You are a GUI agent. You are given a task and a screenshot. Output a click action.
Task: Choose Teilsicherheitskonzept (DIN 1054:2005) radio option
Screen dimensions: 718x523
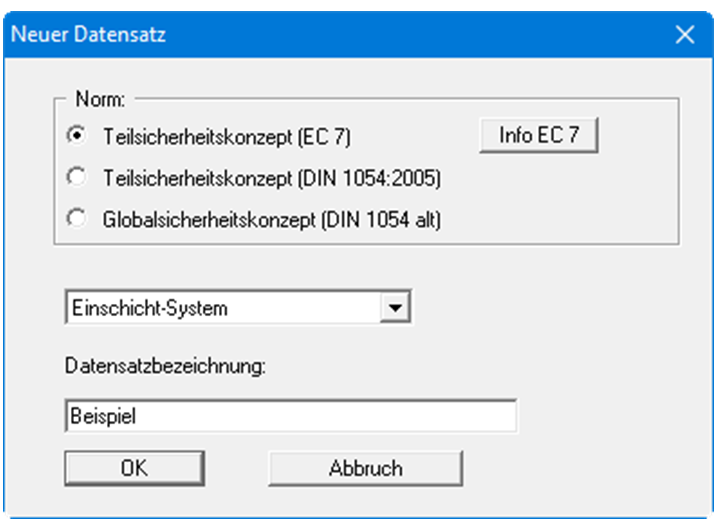75,177
